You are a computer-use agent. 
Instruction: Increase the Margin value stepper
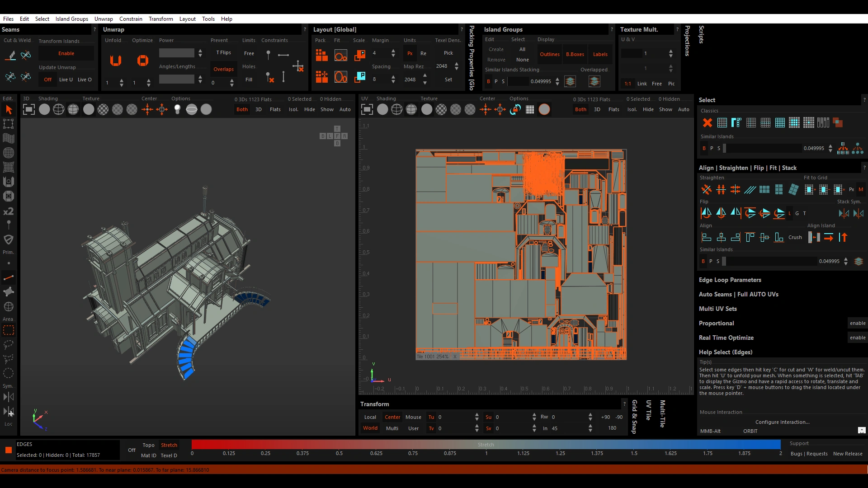[x=393, y=51]
